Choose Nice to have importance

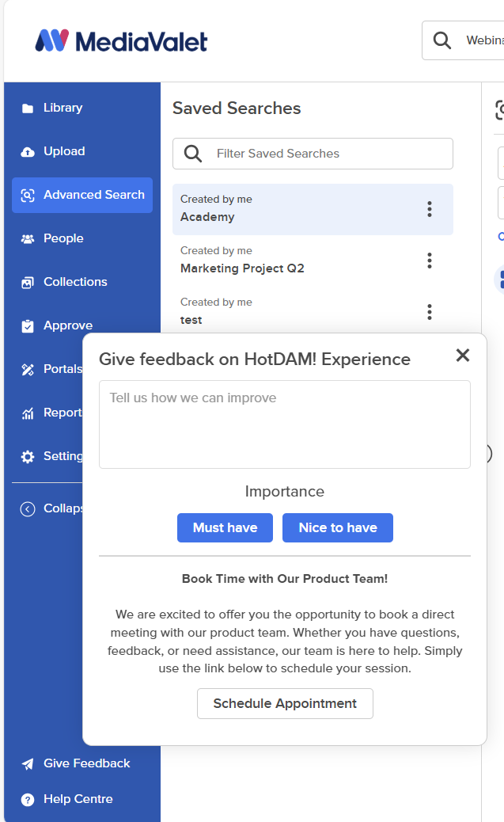pyautogui.click(x=338, y=527)
